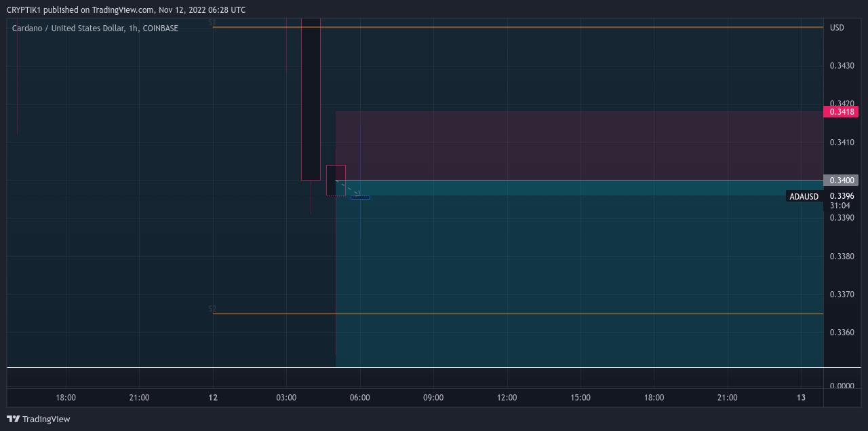Select the 0.3396 current price label
Screen dimensions: 868x431
click(841, 196)
